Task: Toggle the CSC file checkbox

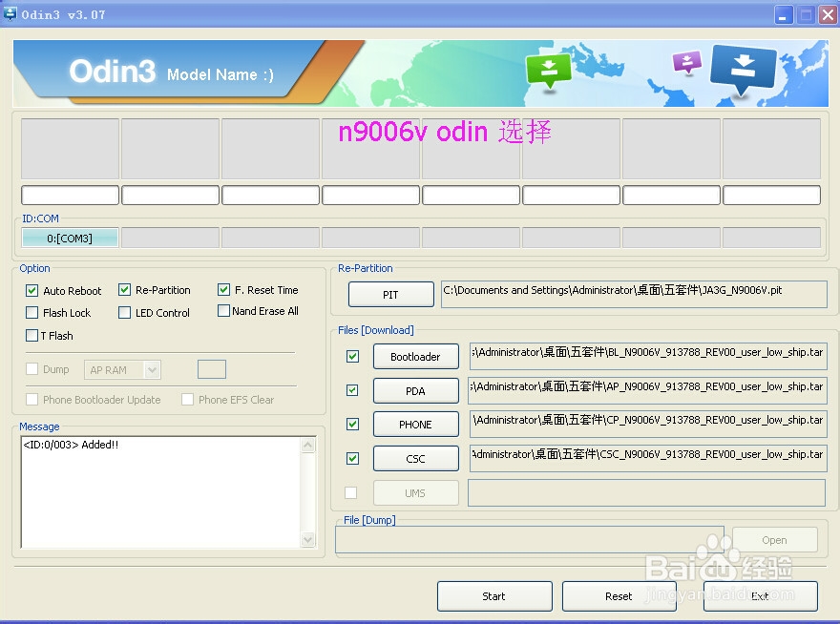Action: click(x=352, y=459)
